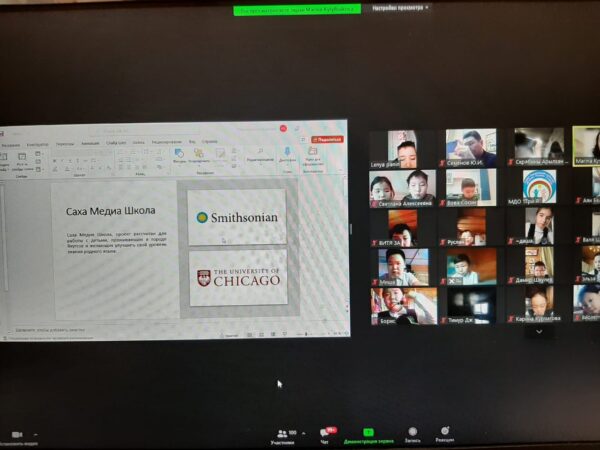Open the view settings dropdown at top
The image size is (600, 450).
pos(400,8)
